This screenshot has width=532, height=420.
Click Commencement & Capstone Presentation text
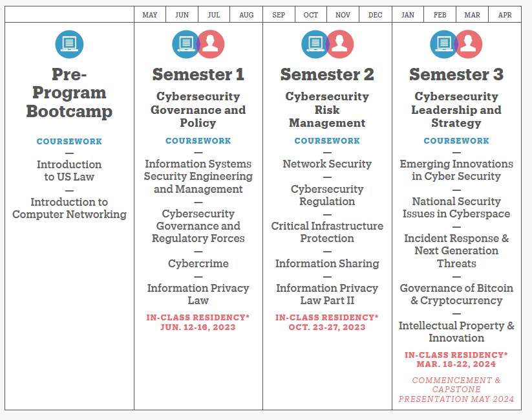pos(456,390)
